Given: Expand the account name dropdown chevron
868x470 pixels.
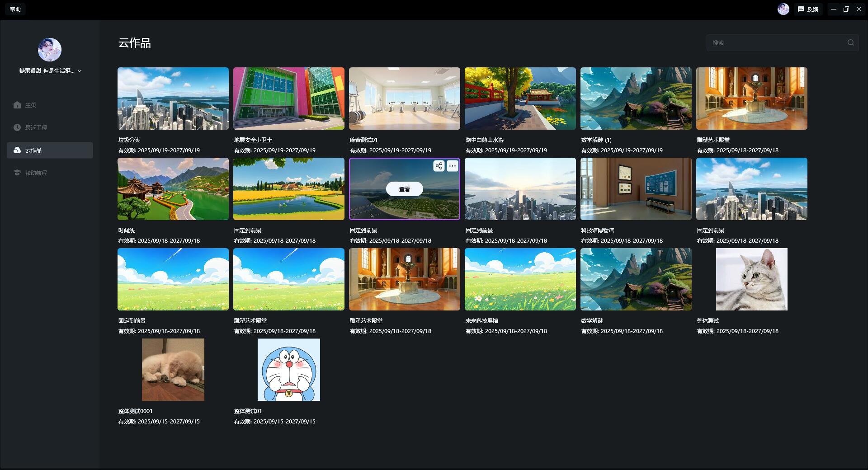Looking at the screenshot, I should coord(80,71).
